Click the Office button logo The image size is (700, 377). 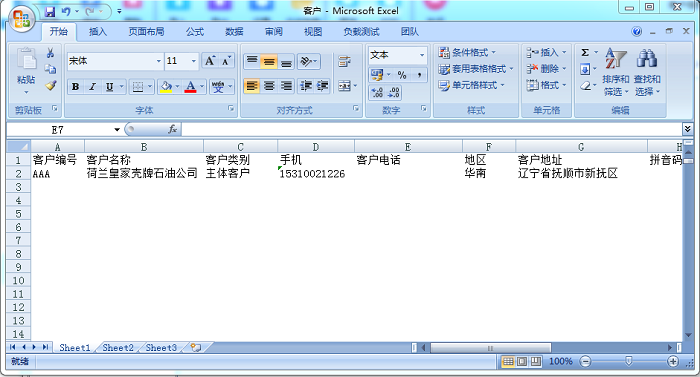pos(22,19)
